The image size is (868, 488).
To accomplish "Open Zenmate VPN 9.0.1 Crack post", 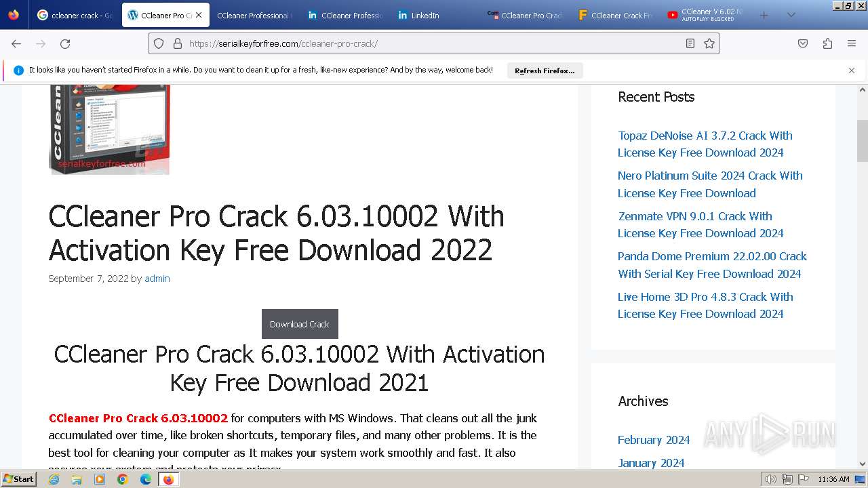I will [701, 224].
